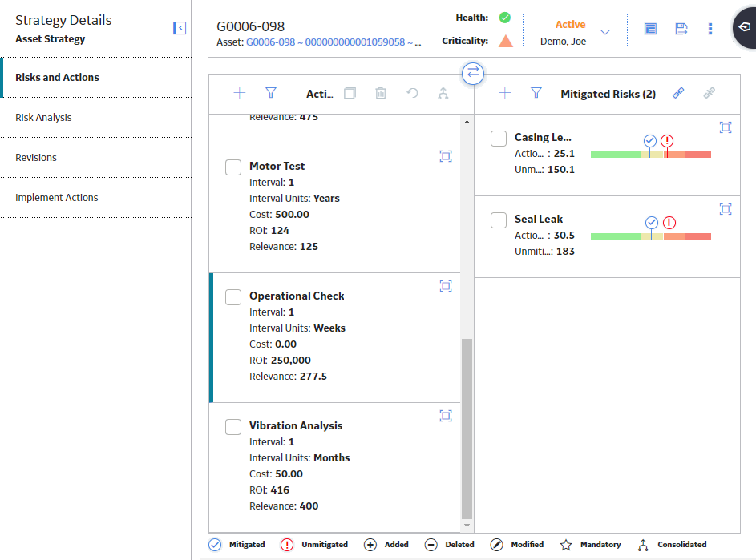756x560 pixels.
Task: Select the Seal Leak risk checkbox
Action: coord(499,220)
